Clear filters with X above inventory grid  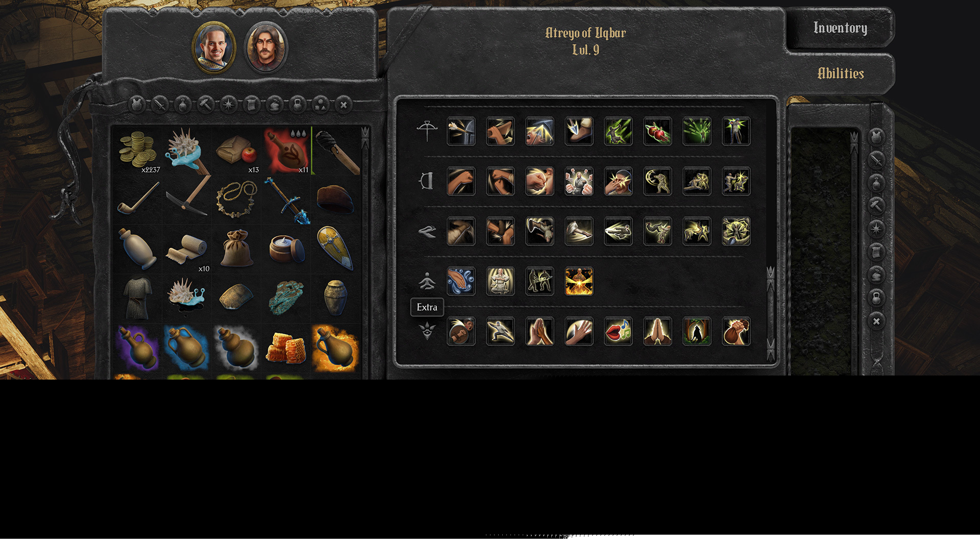point(344,105)
